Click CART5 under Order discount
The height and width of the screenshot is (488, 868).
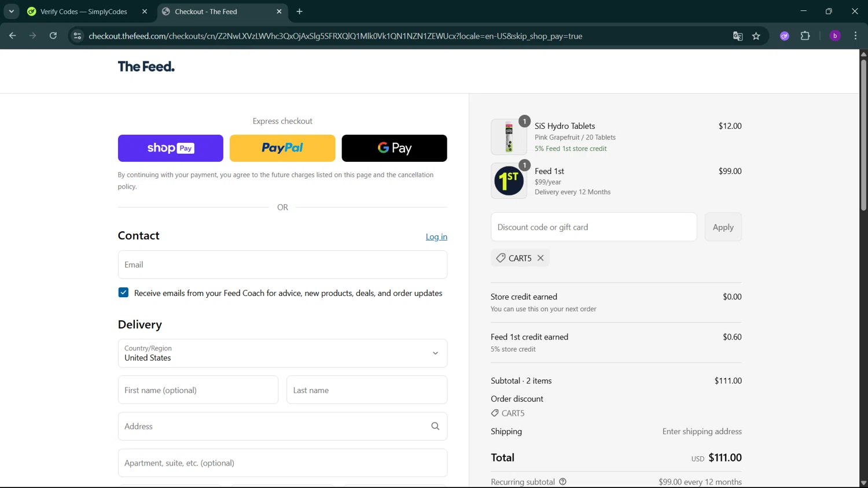point(507,413)
